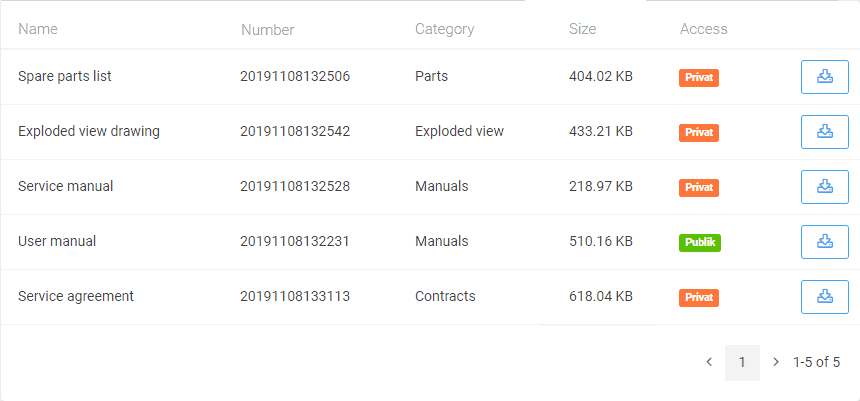Image resolution: width=860 pixels, height=401 pixels.
Task: Open the Exploded view drawing entry
Action: point(88,131)
